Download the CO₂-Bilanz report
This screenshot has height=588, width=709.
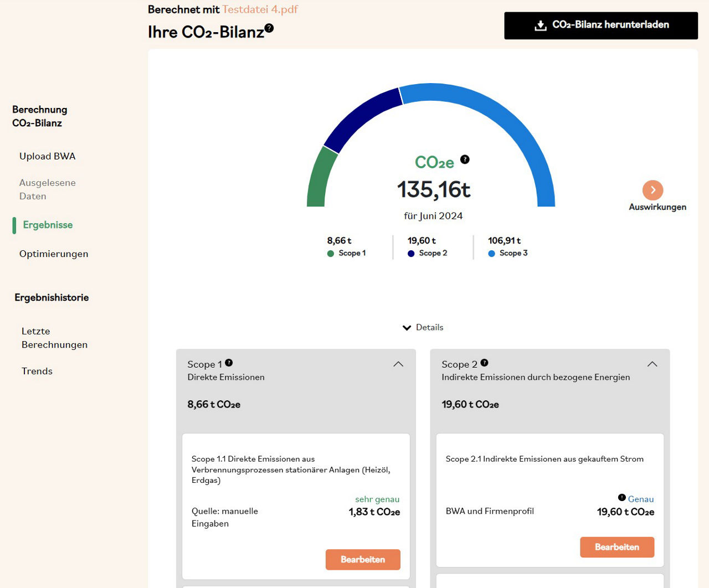coord(600,25)
